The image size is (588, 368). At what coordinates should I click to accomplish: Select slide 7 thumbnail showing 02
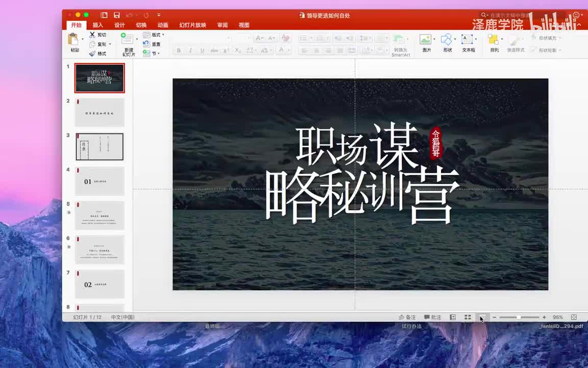point(100,284)
